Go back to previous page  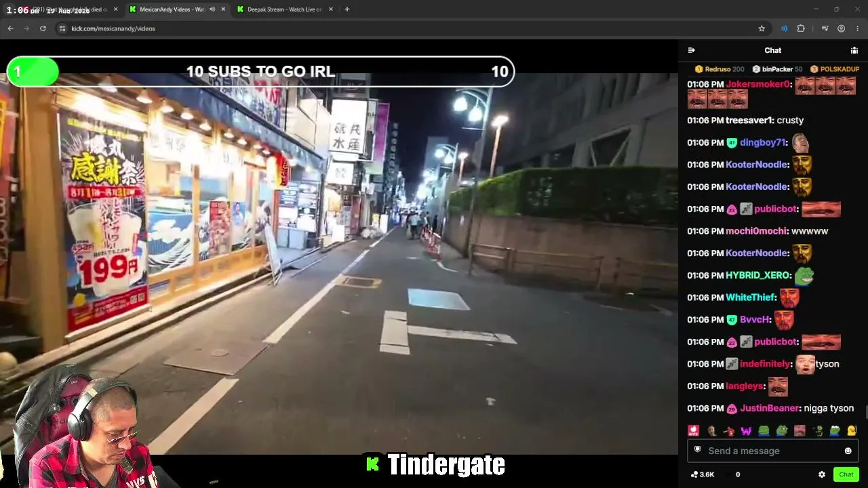click(x=10, y=28)
